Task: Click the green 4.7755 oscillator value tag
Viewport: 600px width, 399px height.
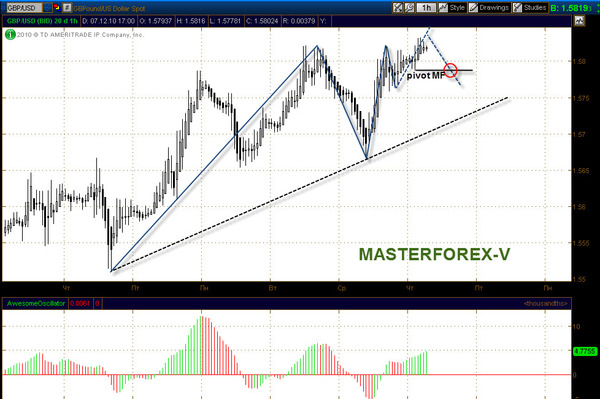Action: click(585, 351)
